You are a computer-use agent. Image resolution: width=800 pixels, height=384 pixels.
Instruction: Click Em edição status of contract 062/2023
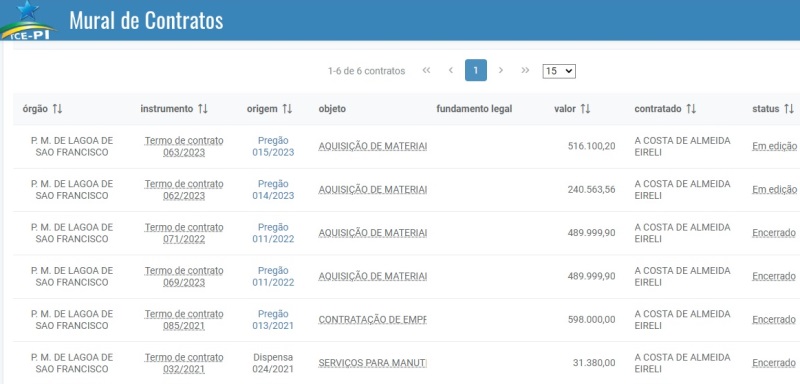774,190
